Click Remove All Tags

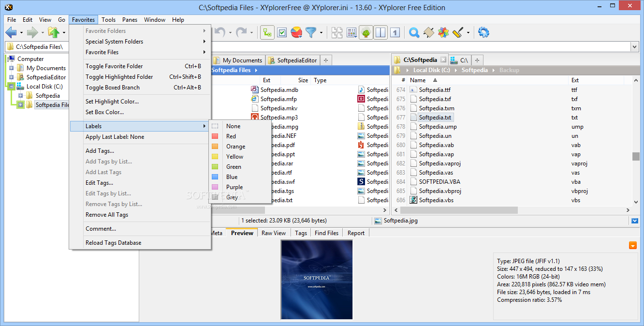point(140,215)
